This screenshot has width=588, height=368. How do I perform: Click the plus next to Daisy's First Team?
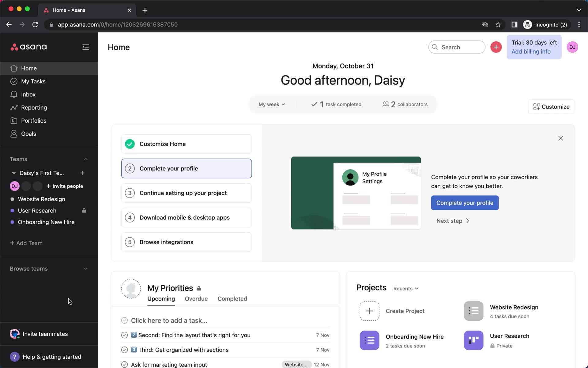(82, 173)
